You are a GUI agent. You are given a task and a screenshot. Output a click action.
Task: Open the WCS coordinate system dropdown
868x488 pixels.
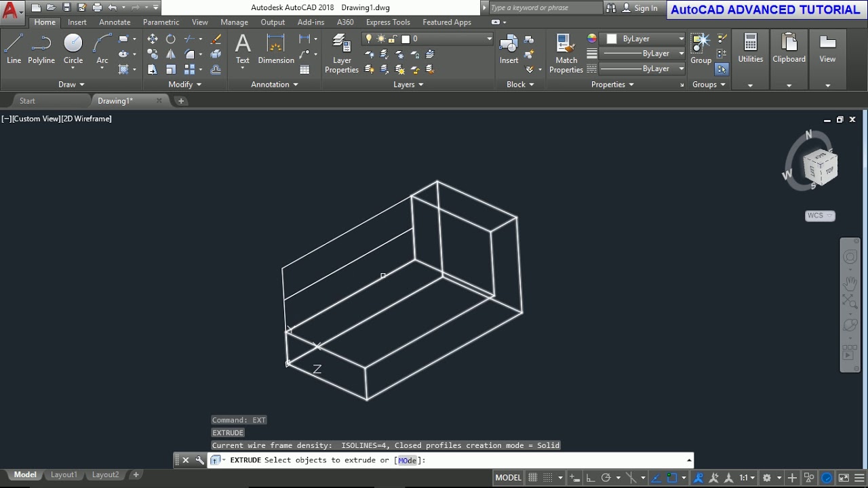(820, 216)
